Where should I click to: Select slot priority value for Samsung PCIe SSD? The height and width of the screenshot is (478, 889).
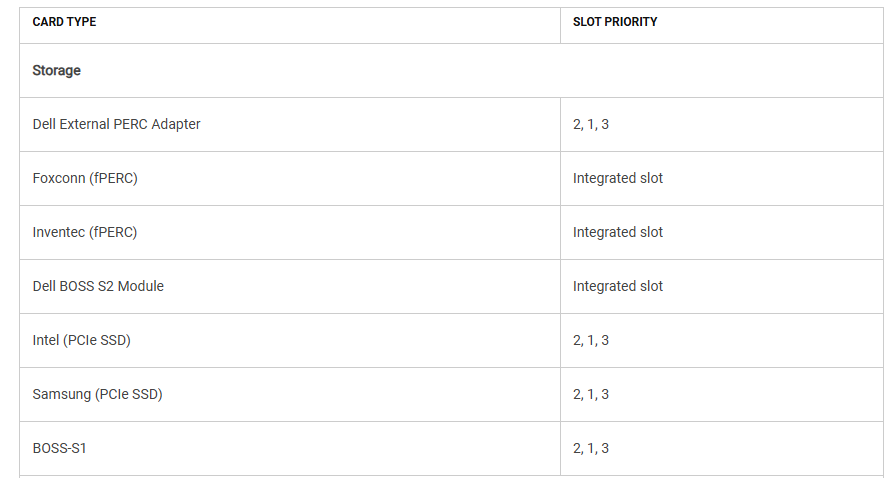click(x=591, y=395)
